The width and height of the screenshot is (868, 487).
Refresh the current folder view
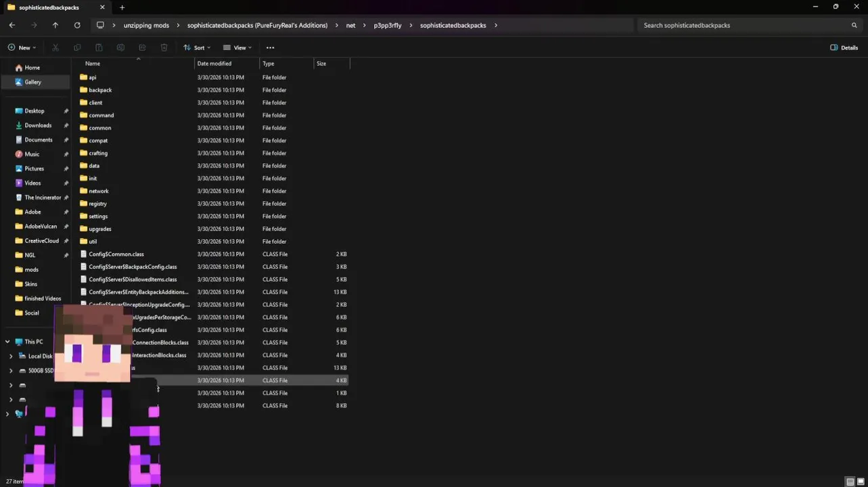[77, 25]
